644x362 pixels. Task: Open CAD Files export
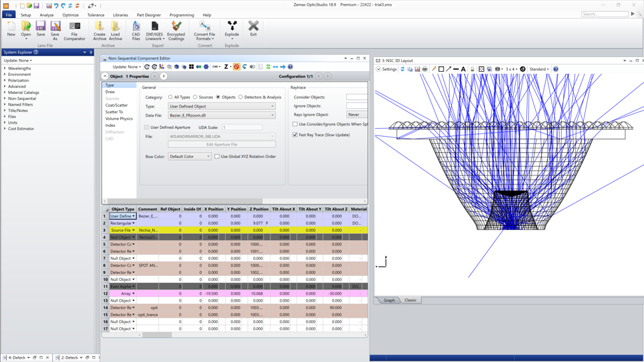tap(136, 31)
